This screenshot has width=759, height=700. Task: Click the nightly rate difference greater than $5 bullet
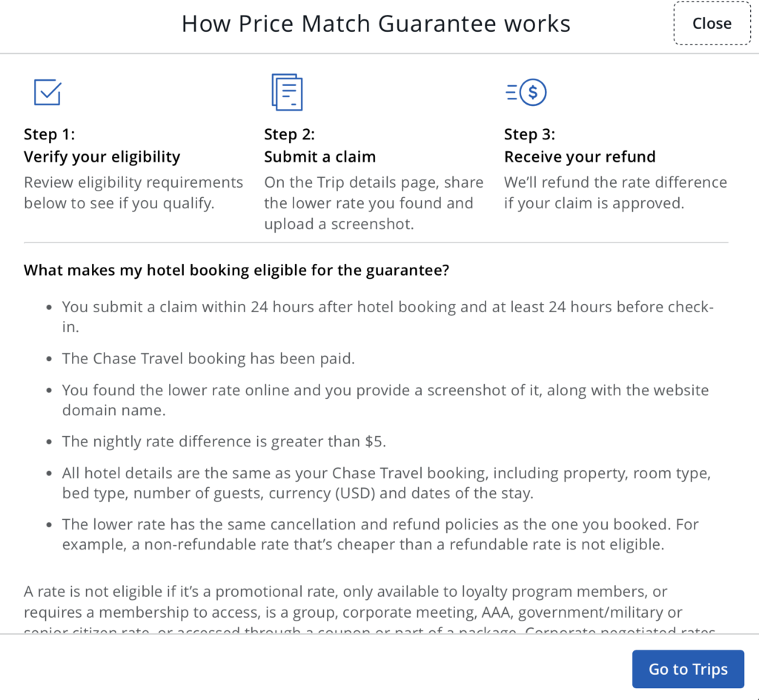coord(224,441)
